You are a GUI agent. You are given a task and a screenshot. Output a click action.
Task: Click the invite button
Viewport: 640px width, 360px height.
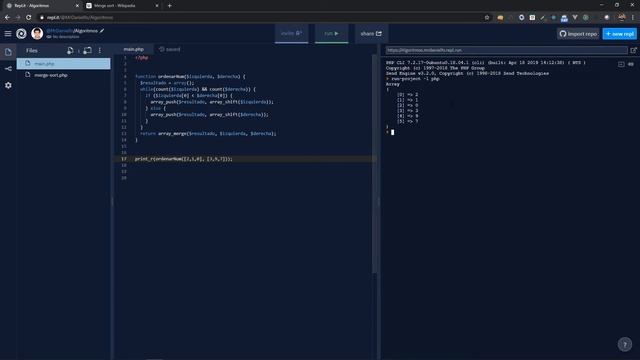[x=291, y=33]
